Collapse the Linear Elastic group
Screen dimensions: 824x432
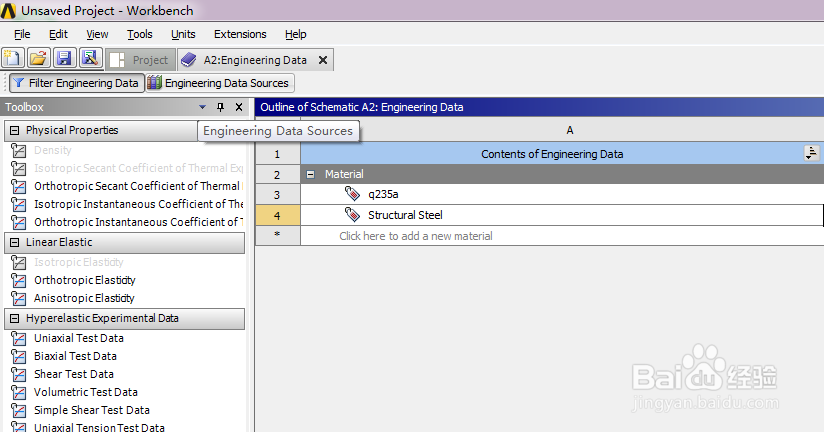click(x=15, y=242)
